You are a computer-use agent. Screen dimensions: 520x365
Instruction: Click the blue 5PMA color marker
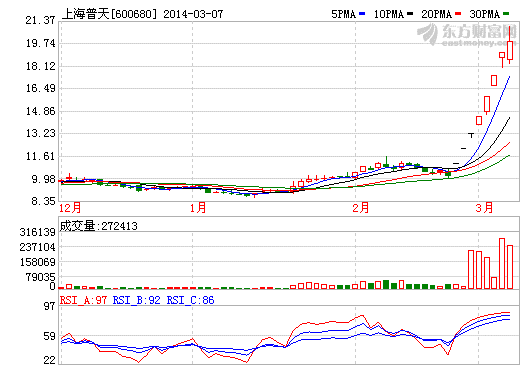pyautogui.click(x=362, y=14)
